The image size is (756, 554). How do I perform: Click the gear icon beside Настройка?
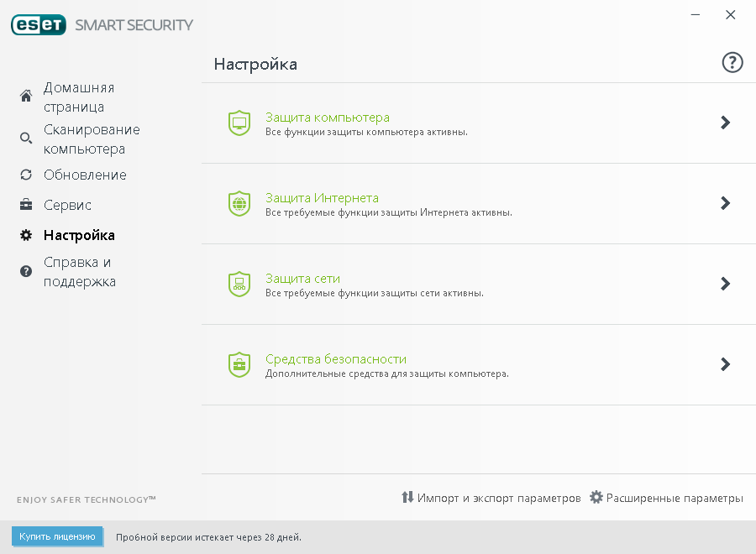coord(26,235)
